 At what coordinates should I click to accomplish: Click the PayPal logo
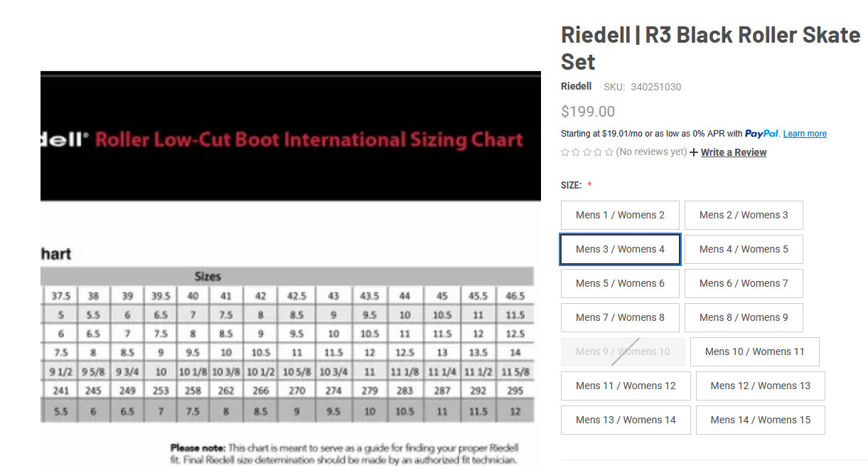click(x=761, y=134)
